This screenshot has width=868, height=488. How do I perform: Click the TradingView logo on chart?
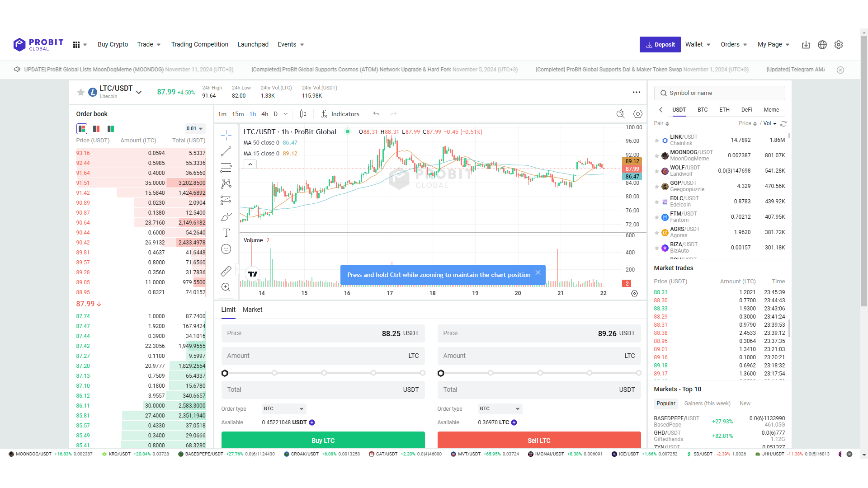(253, 274)
